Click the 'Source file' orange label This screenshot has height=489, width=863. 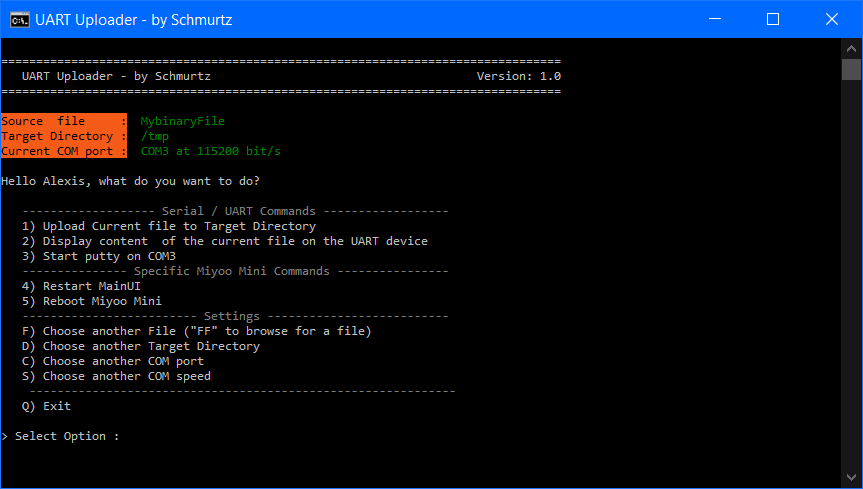(64, 121)
